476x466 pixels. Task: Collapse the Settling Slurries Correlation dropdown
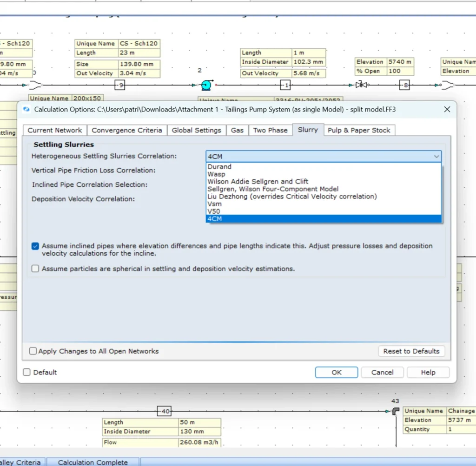coord(436,156)
